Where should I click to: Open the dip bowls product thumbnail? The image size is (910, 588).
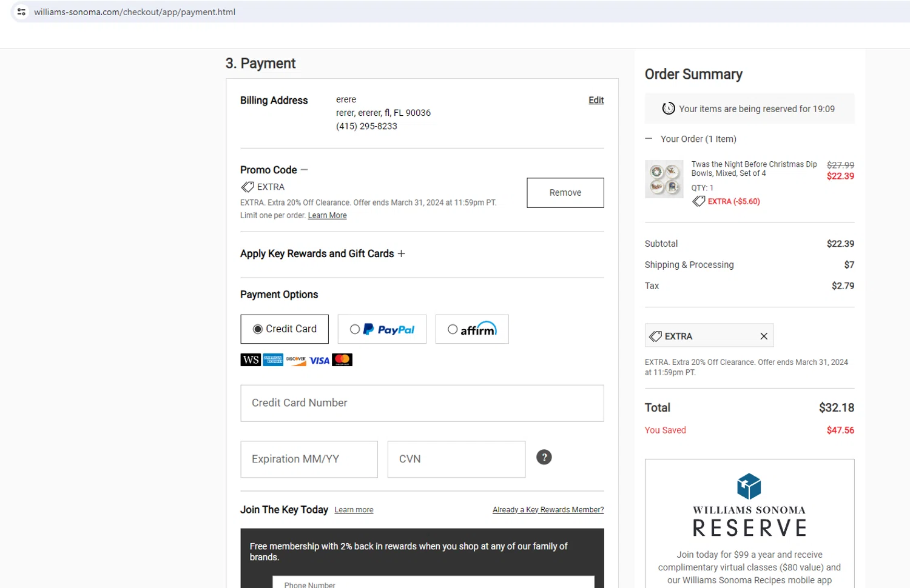click(664, 179)
